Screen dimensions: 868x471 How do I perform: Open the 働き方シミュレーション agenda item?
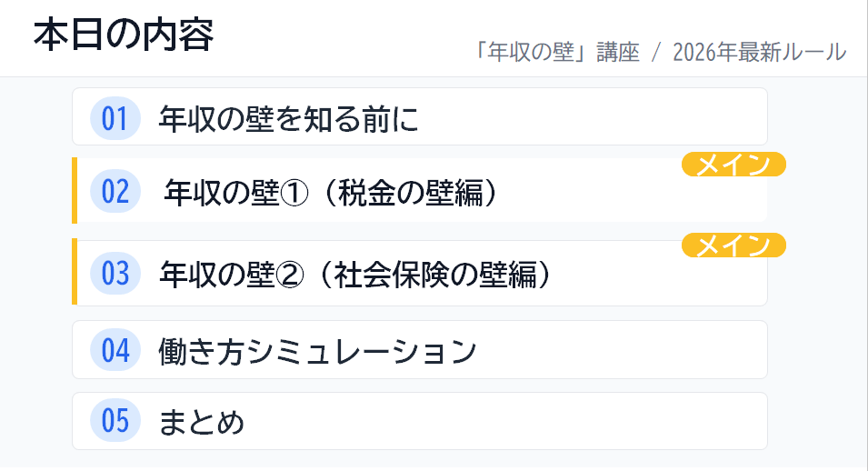point(317,351)
